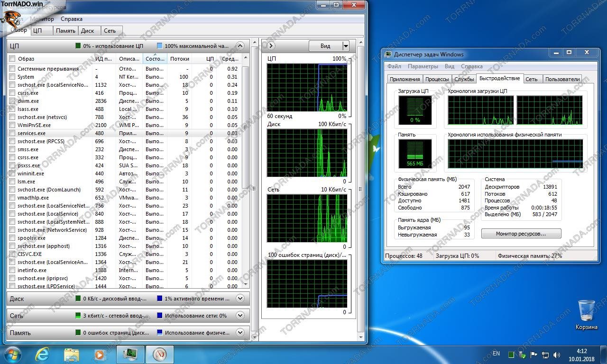Image resolution: width=607 pixels, height=364 pixels.
Task: Expand the Память section chevron
Action: point(240,333)
